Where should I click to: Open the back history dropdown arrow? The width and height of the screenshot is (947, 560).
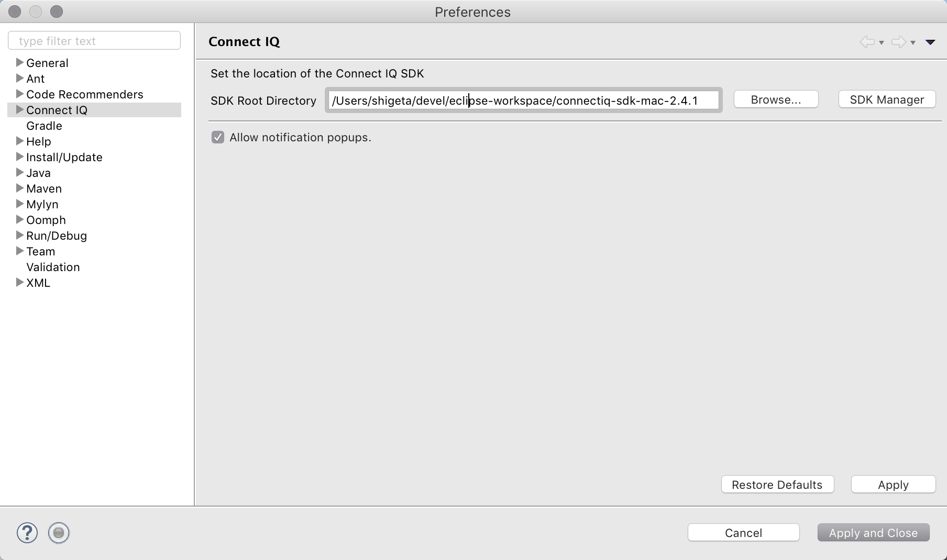pos(882,42)
